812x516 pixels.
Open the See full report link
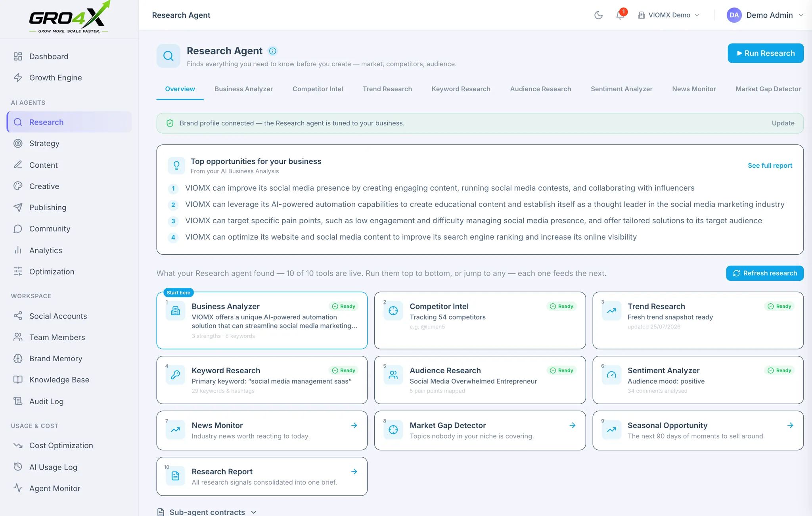pos(770,165)
